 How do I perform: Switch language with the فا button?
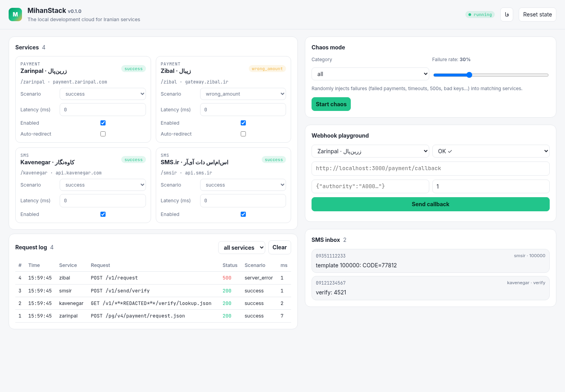pyautogui.click(x=507, y=15)
